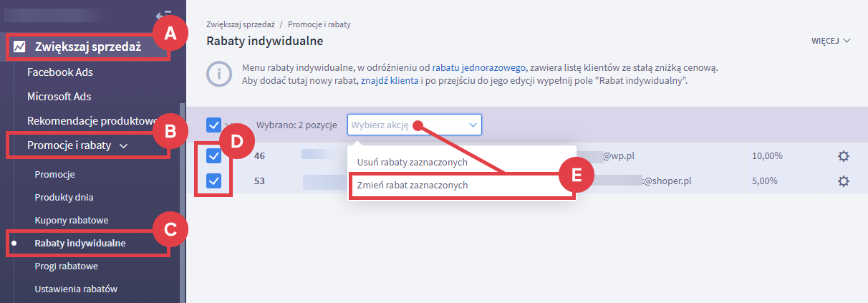Click the gear icon for customer 53
Screen dimensions: 868x303
(x=844, y=181)
